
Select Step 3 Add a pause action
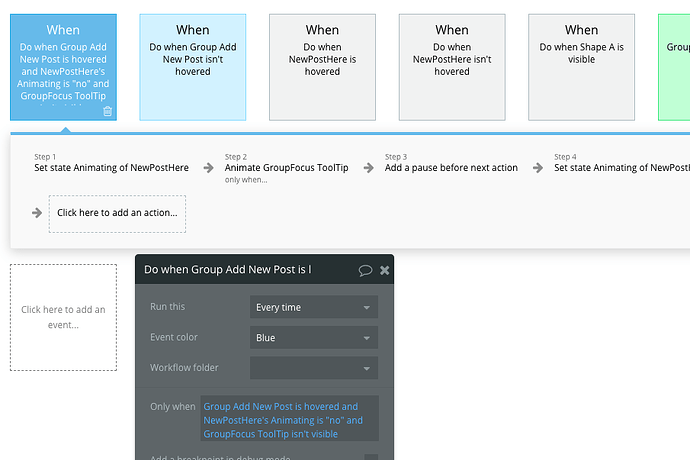tap(451, 168)
